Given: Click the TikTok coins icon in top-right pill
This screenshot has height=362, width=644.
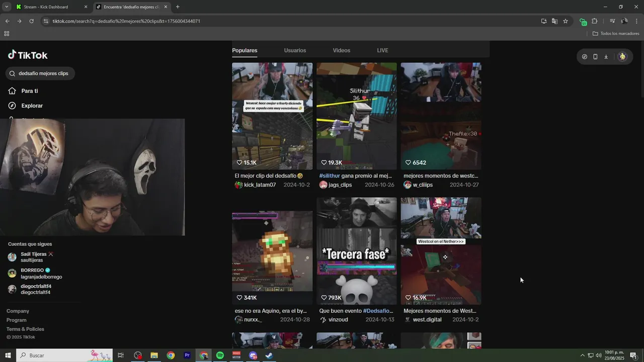Looking at the screenshot, I should point(584,57).
